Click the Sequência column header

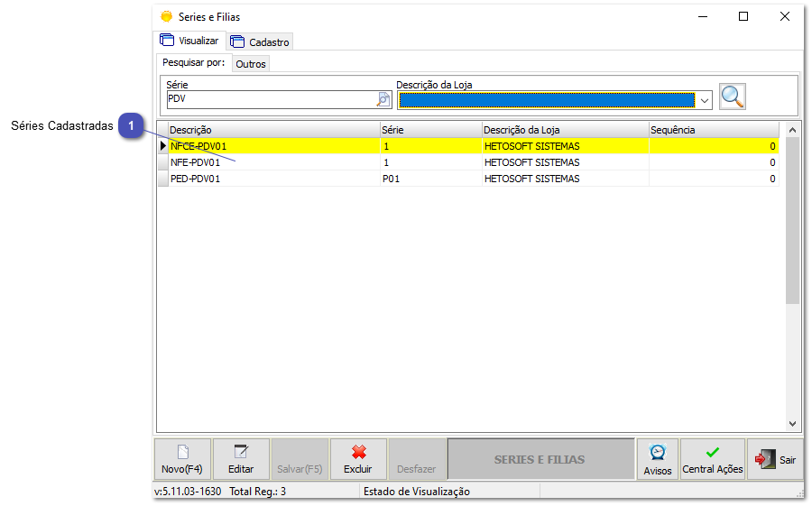click(x=714, y=130)
